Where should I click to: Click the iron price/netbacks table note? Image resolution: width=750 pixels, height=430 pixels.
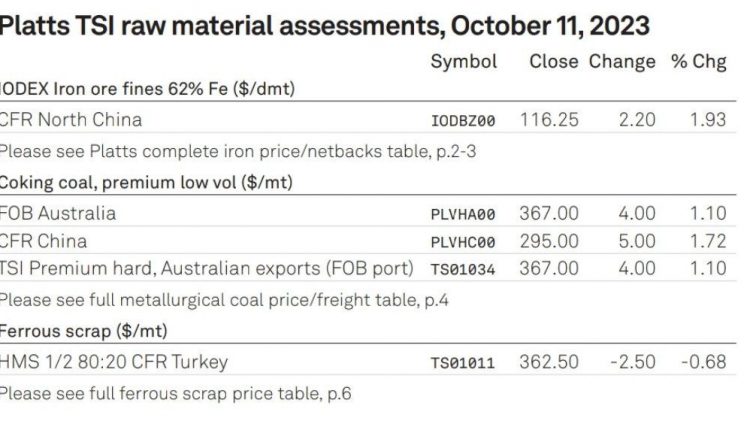[x=238, y=152]
